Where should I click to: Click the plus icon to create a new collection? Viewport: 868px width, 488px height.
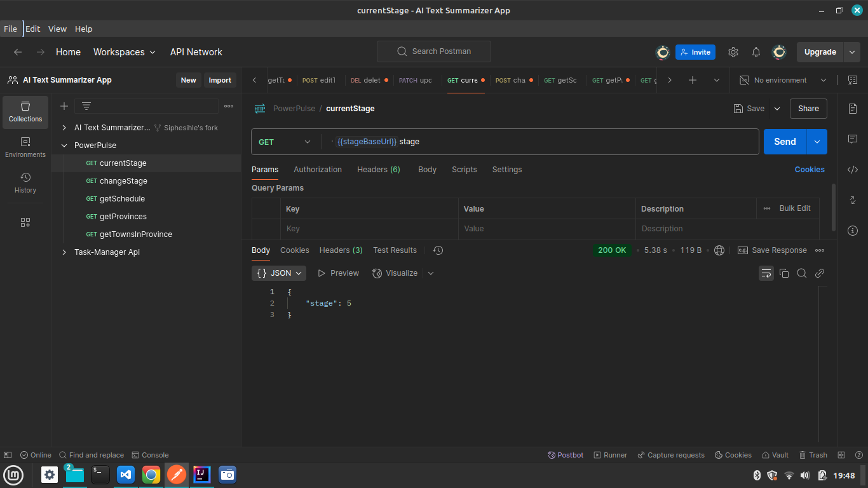click(64, 106)
